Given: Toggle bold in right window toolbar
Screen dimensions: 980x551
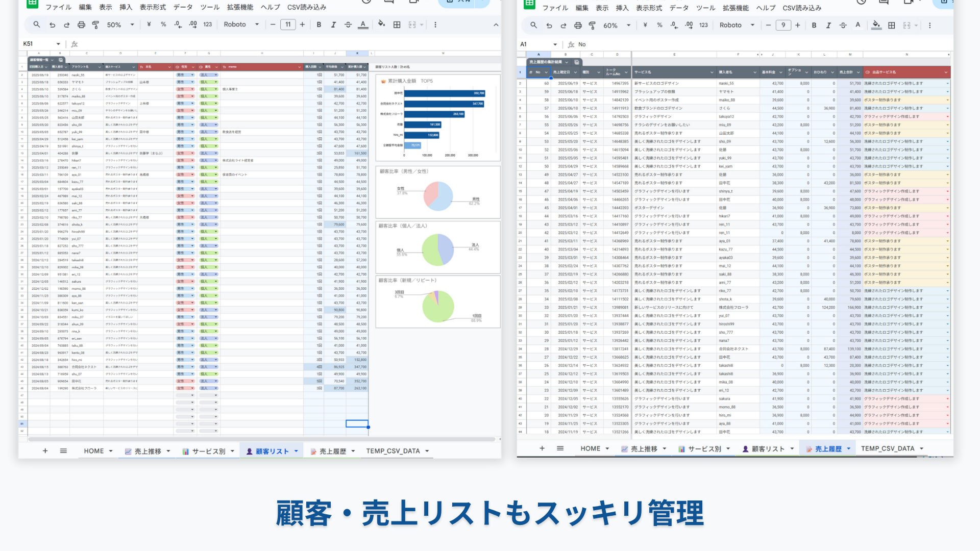Looking at the screenshot, I should pyautogui.click(x=814, y=25).
